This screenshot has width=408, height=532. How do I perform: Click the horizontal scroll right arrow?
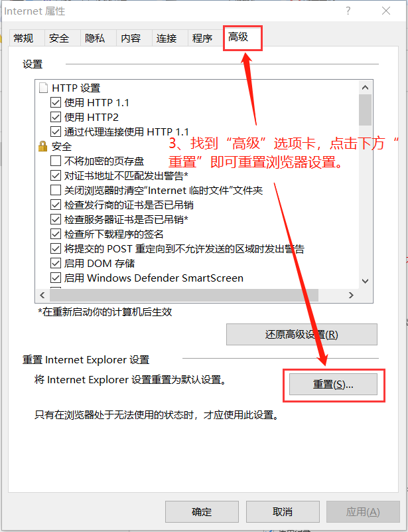click(x=351, y=295)
